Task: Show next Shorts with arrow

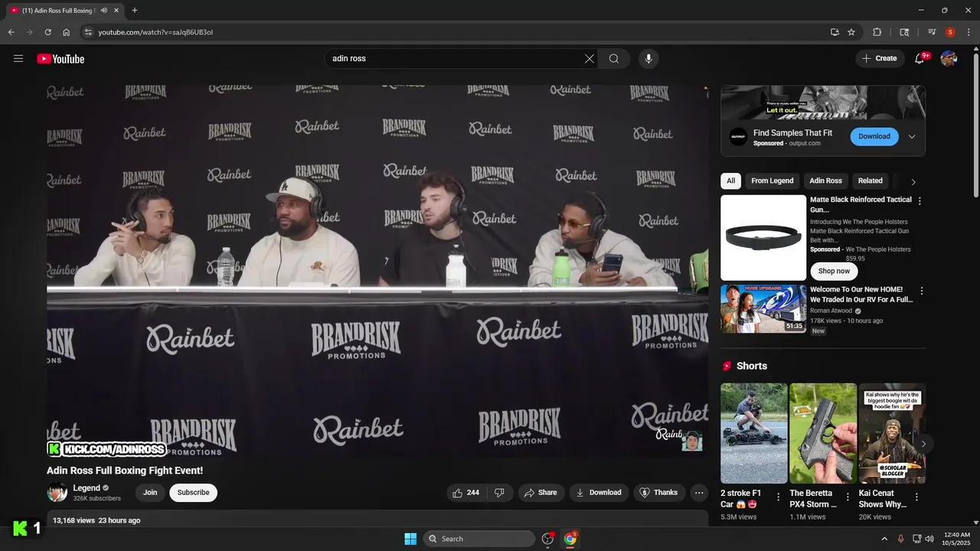Action: [923, 444]
